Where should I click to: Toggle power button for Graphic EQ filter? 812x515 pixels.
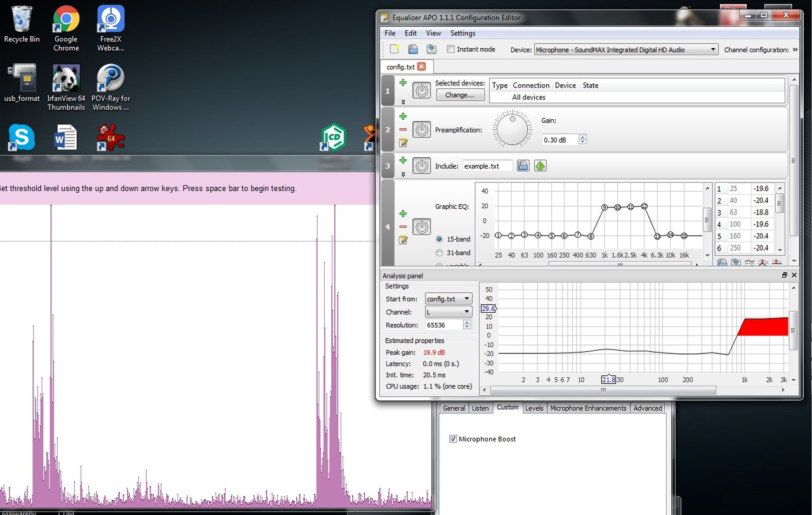(422, 226)
